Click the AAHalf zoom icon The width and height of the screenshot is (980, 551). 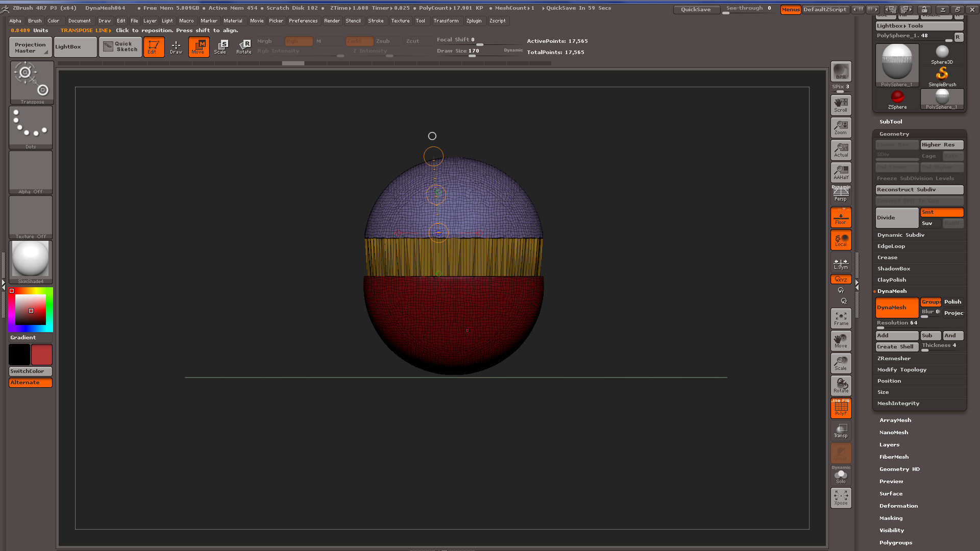841,172
